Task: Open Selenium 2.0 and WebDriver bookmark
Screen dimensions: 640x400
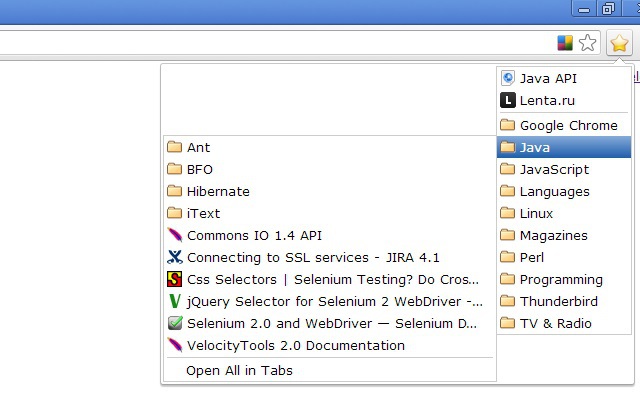Action: pos(331,323)
